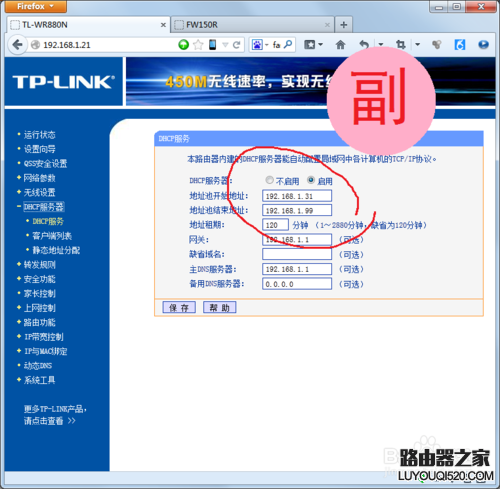Click the 帮助 button

click(x=220, y=307)
